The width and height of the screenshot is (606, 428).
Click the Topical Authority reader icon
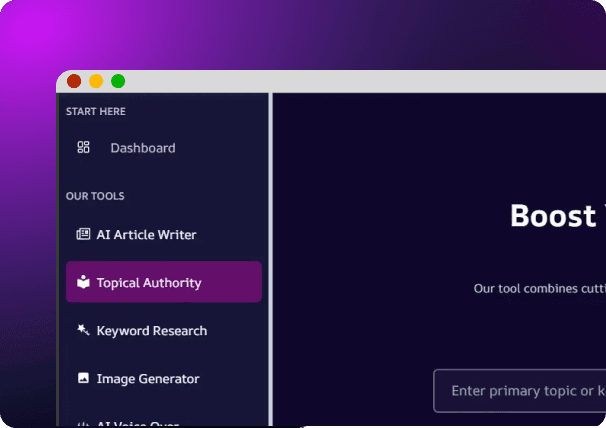(x=83, y=282)
